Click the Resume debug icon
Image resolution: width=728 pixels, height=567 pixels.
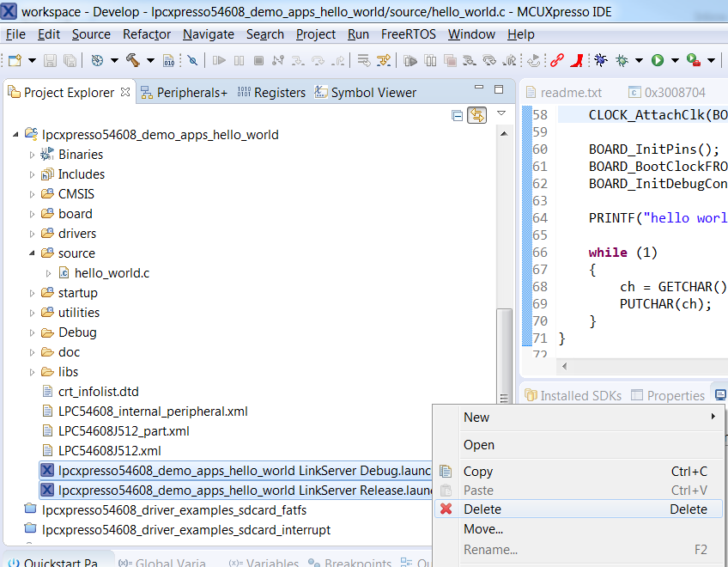pos(219,60)
